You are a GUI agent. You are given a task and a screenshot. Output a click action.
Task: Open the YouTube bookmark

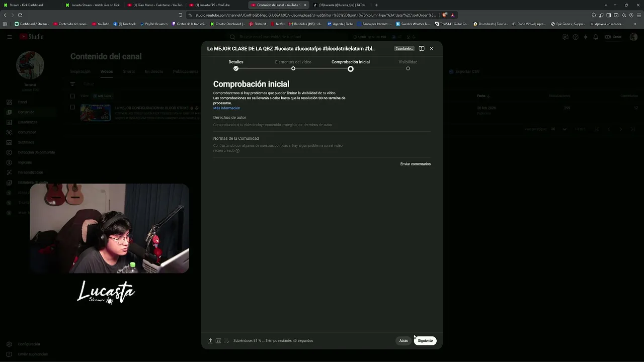click(101, 24)
